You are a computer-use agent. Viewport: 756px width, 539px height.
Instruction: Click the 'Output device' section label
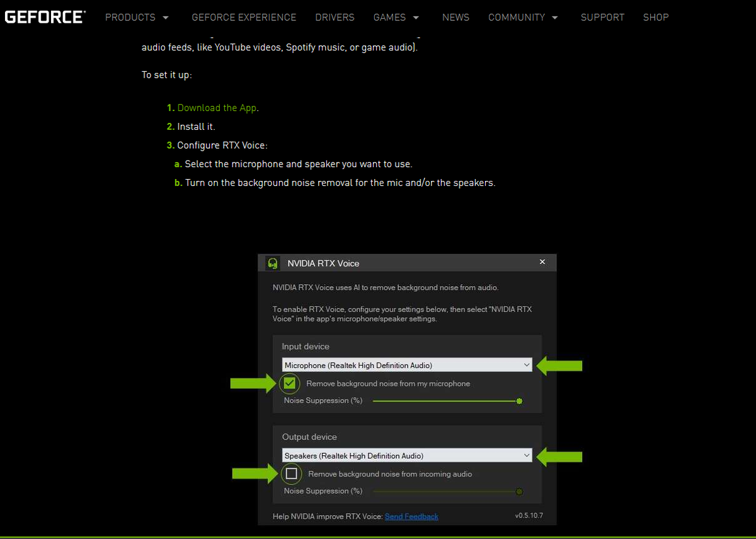[x=309, y=437]
